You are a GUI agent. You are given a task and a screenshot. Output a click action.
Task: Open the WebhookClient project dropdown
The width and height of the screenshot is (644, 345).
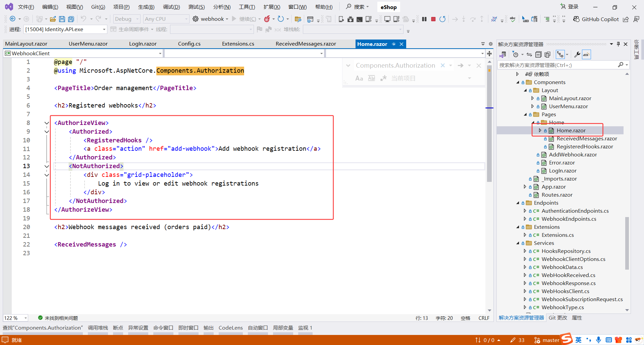pyautogui.click(x=83, y=54)
